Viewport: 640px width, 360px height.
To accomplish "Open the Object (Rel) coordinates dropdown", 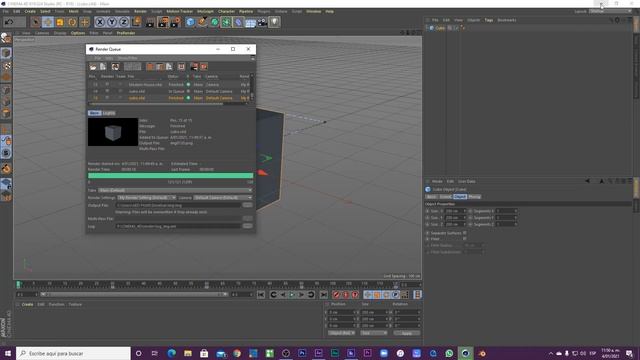I will [342, 333].
